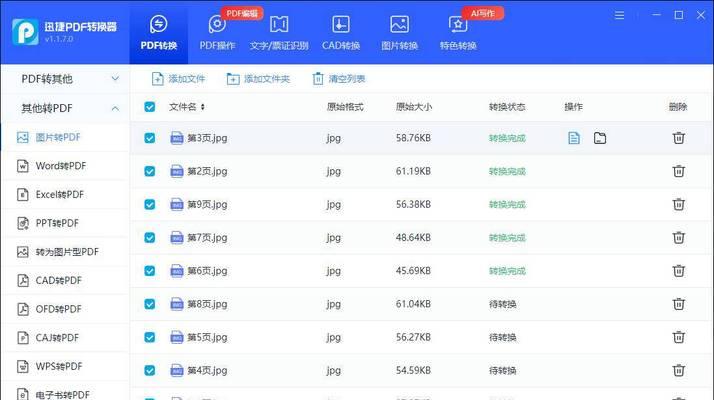Delete 第9页.jpg with its trash icon
Screen dimensions: 714x400
tap(678, 205)
